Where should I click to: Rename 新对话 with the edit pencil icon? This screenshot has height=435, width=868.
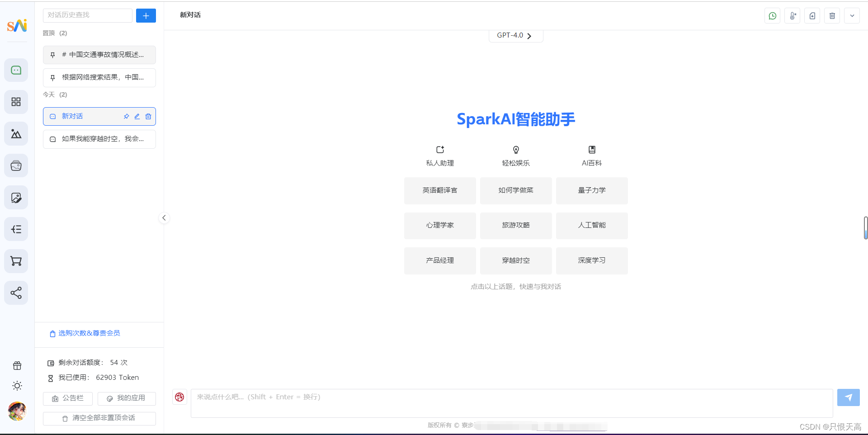137,116
